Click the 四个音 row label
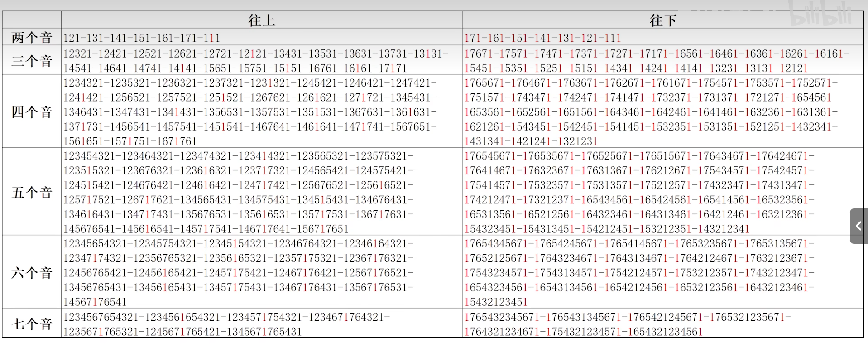Image resolution: width=868 pixels, height=348 pixels. tap(32, 112)
